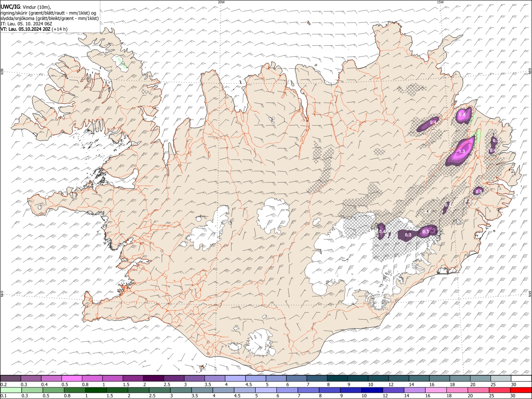Click the 20W longitude label at top

coord(221,2)
